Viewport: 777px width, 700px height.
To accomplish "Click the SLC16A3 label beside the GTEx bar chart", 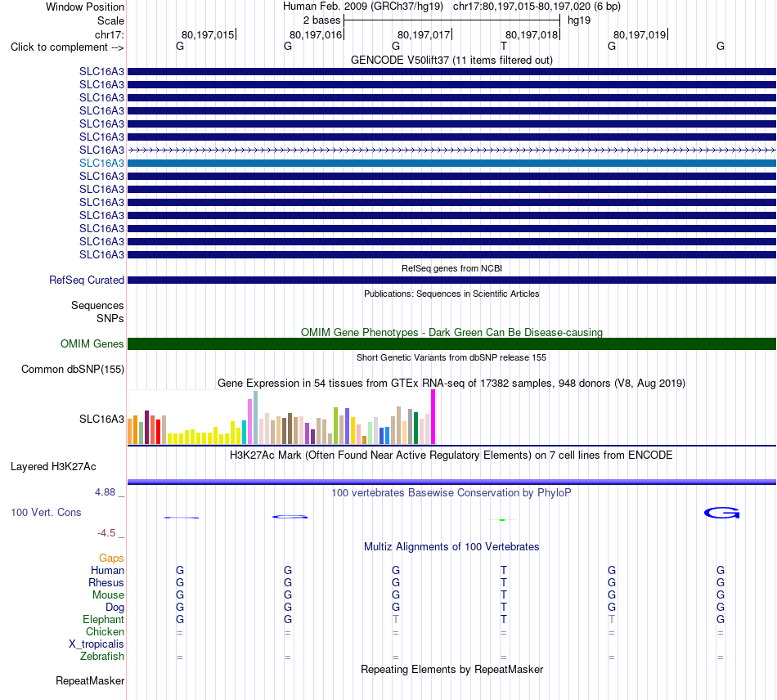I will click(x=101, y=420).
